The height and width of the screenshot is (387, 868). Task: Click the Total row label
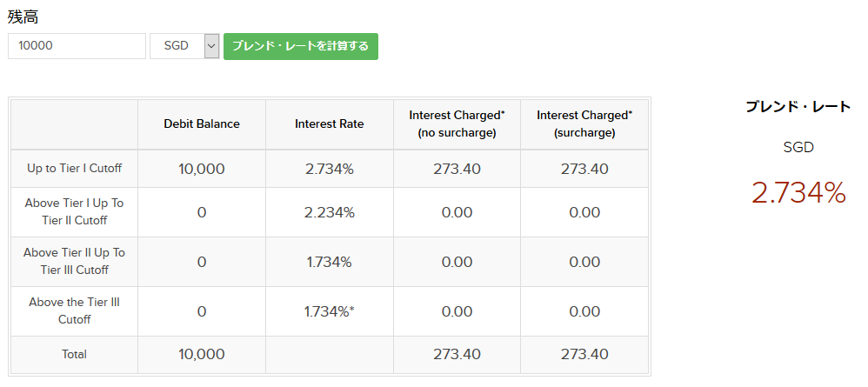(74, 355)
